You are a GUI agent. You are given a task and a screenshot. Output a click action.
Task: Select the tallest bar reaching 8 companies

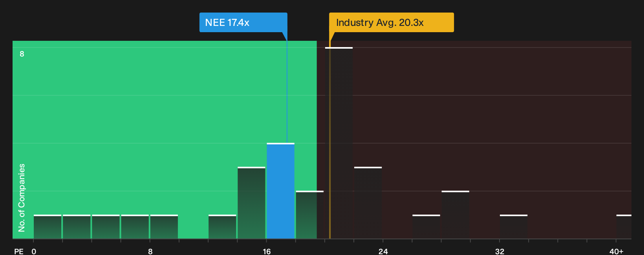(x=339, y=143)
